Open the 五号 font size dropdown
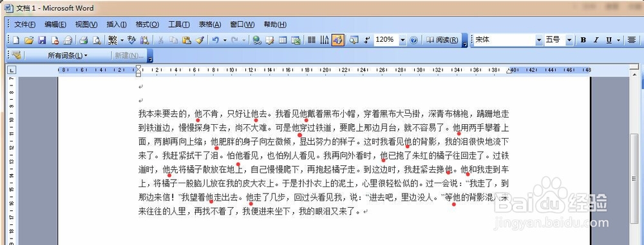The height and width of the screenshot is (245, 644). point(569,41)
